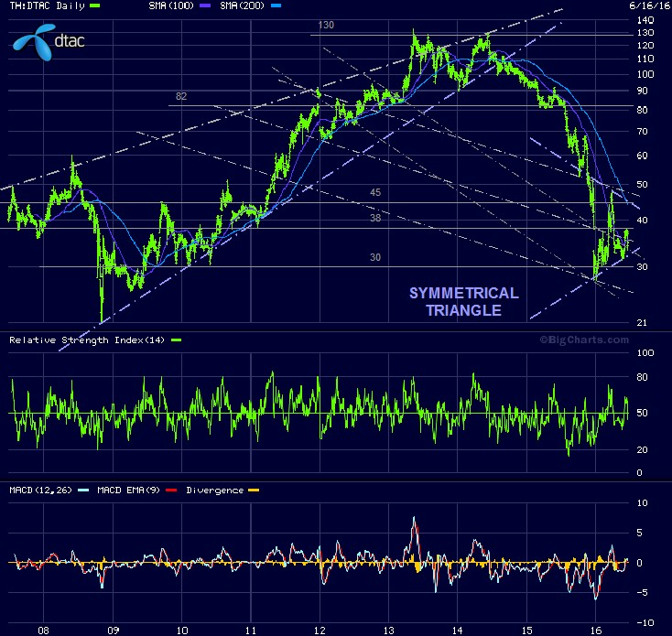Image resolution: width=672 pixels, height=636 pixels.
Task: Click the 45 price level label
Action: pyautogui.click(x=375, y=192)
